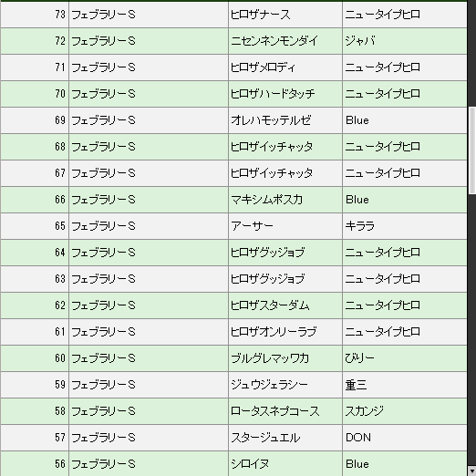Click owner ジャバ in row 72
Image resolution: width=476 pixels, height=476 pixels.
coord(360,41)
